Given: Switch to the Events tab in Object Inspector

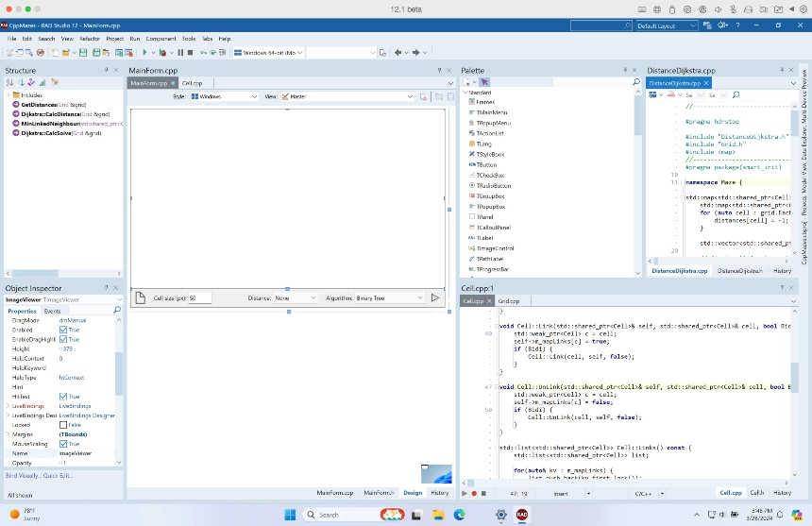Looking at the screenshot, I should (x=52, y=311).
